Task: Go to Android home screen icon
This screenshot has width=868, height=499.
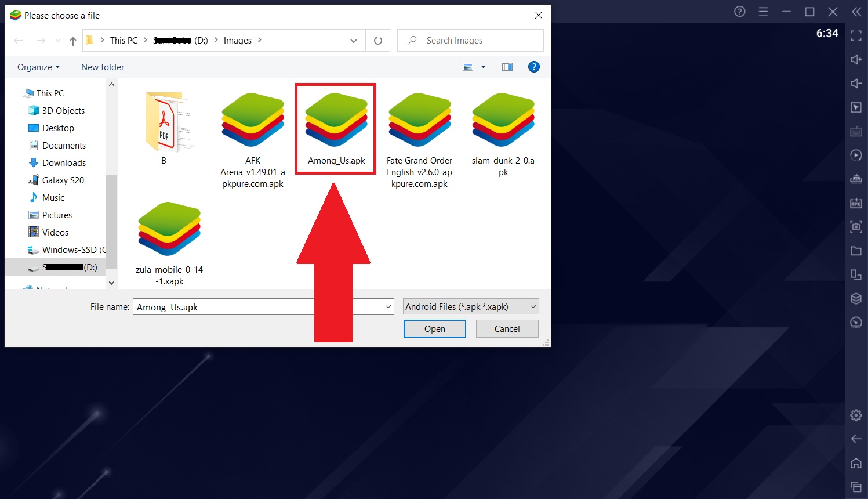Action: coord(856,463)
